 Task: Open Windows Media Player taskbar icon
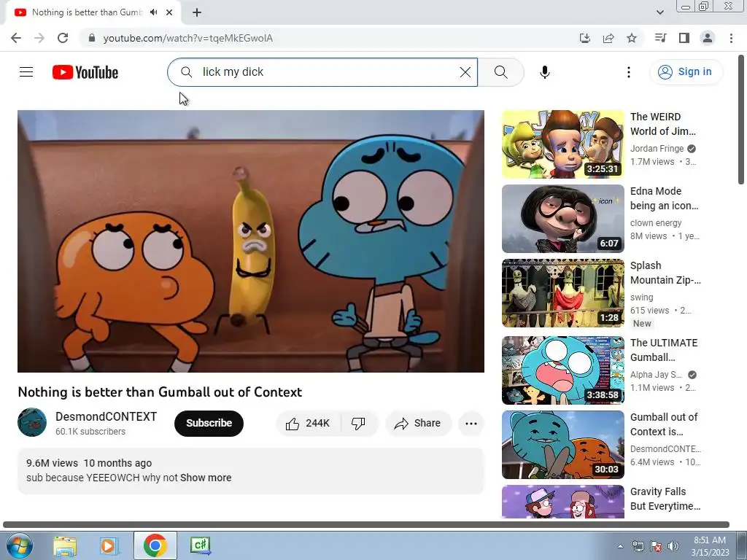pyautogui.click(x=109, y=545)
